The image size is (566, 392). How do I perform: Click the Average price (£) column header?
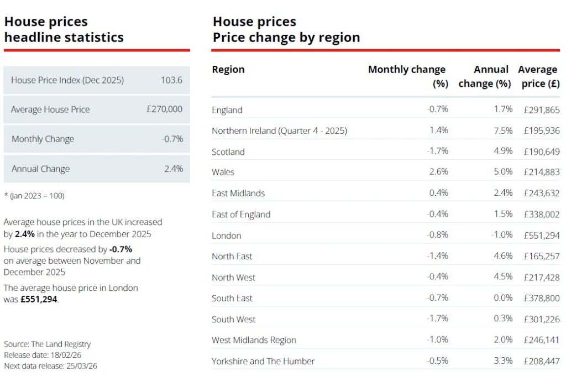[x=539, y=76]
